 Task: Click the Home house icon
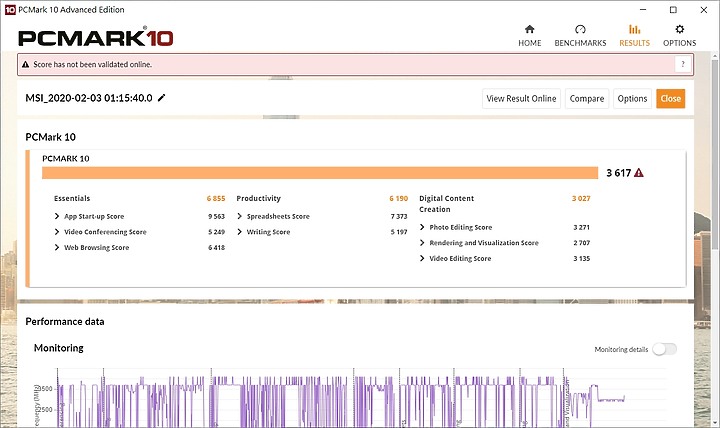pos(529,29)
